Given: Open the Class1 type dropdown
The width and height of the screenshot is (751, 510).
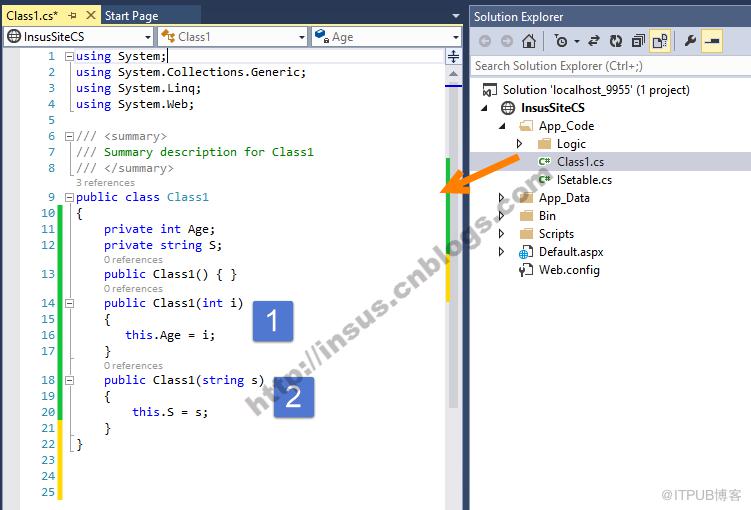Looking at the screenshot, I should tap(233, 37).
